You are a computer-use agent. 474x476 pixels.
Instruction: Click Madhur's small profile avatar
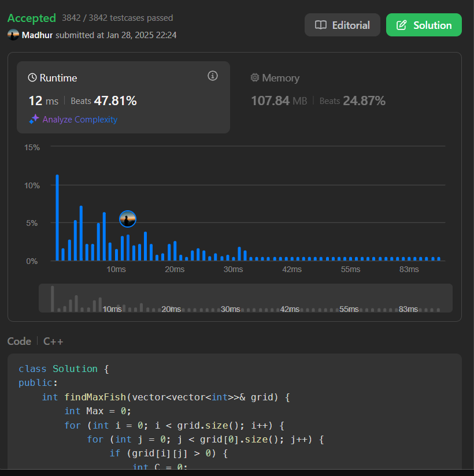pyautogui.click(x=13, y=35)
